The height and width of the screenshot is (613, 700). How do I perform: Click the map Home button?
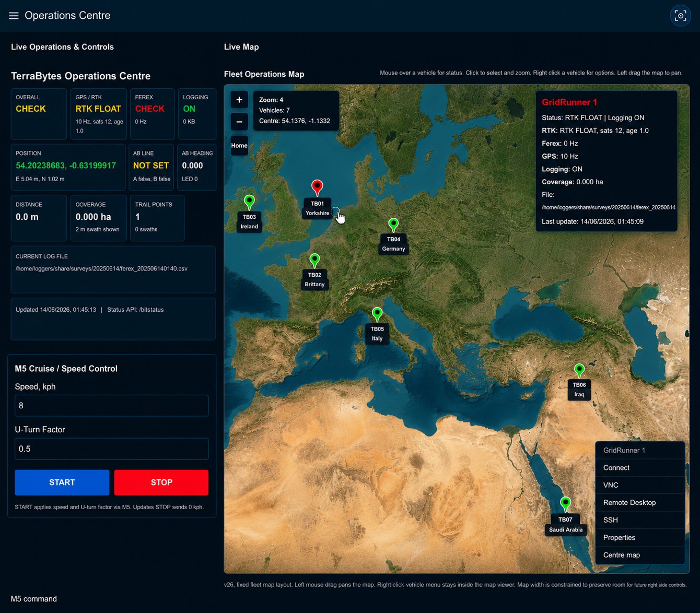click(239, 146)
